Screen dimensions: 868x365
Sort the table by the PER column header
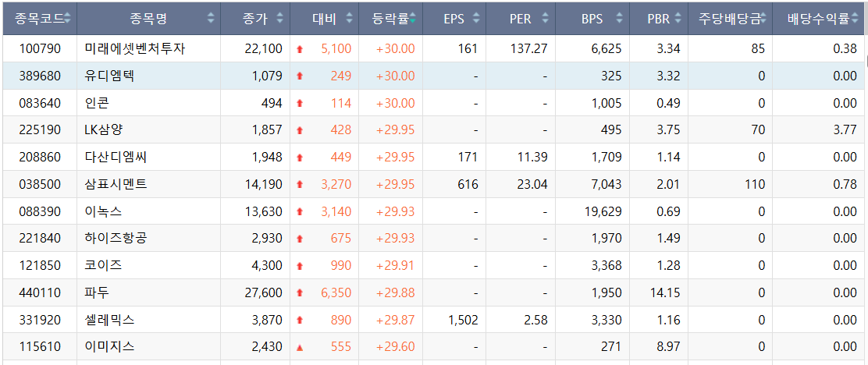(521, 19)
